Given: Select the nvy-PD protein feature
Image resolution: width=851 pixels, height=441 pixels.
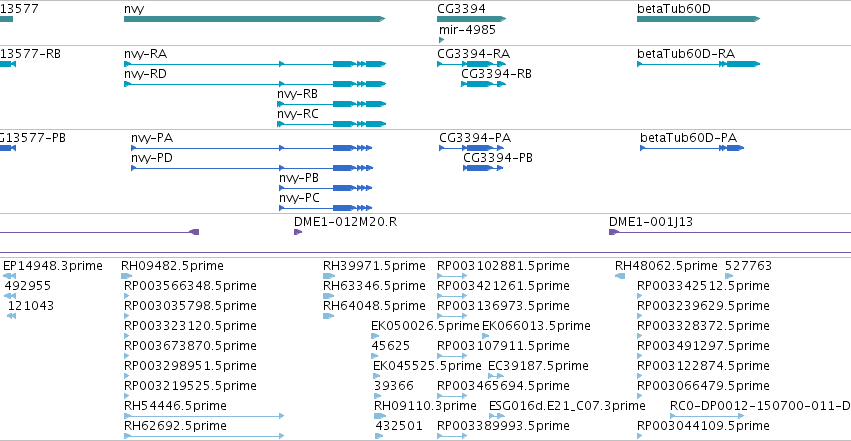Looking at the screenshot, I should pos(252,168).
